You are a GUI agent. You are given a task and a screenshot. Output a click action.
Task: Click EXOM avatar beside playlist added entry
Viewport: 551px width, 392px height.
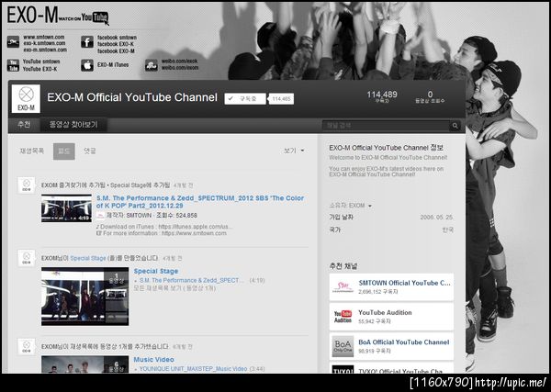[27, 347]
